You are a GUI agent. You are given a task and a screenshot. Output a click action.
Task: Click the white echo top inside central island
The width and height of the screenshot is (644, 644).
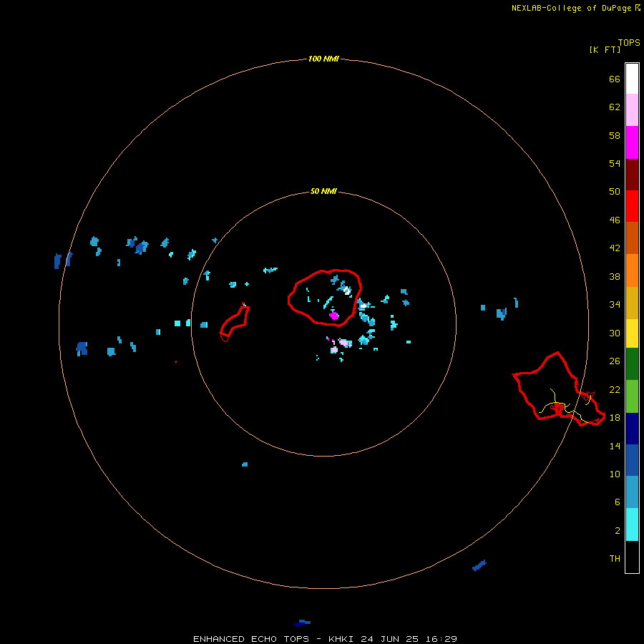347,291
